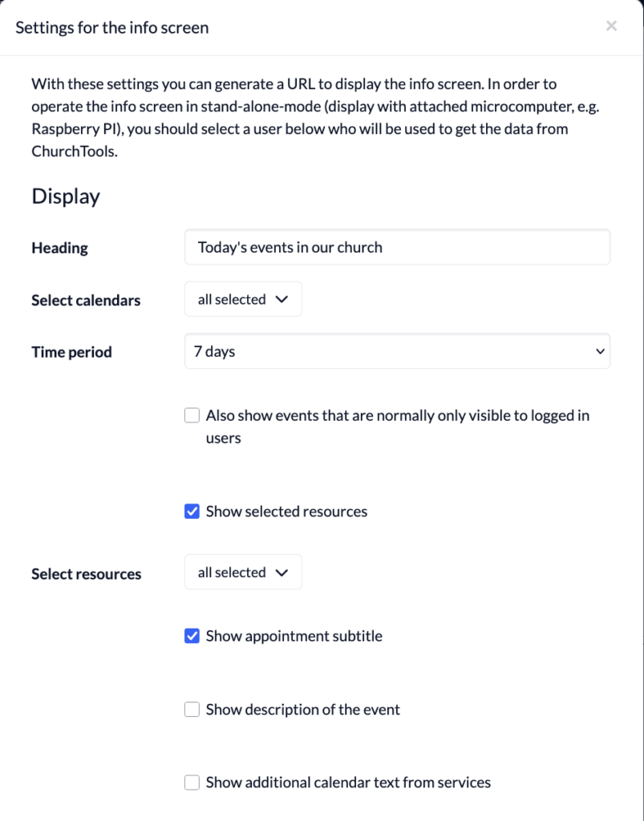The image size is (644, 821).
Task: Click the dialog title 'Settings for the info screen'
Action: [x=112, y=28]
